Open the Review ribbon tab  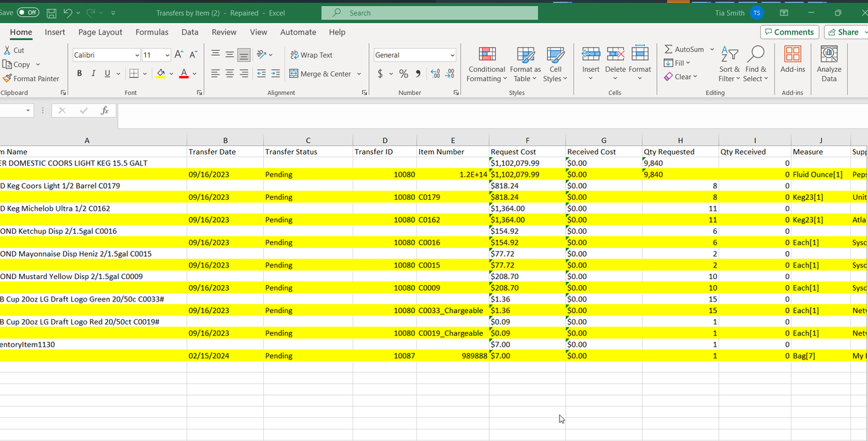pyautogui.click(x=224, y=32)
